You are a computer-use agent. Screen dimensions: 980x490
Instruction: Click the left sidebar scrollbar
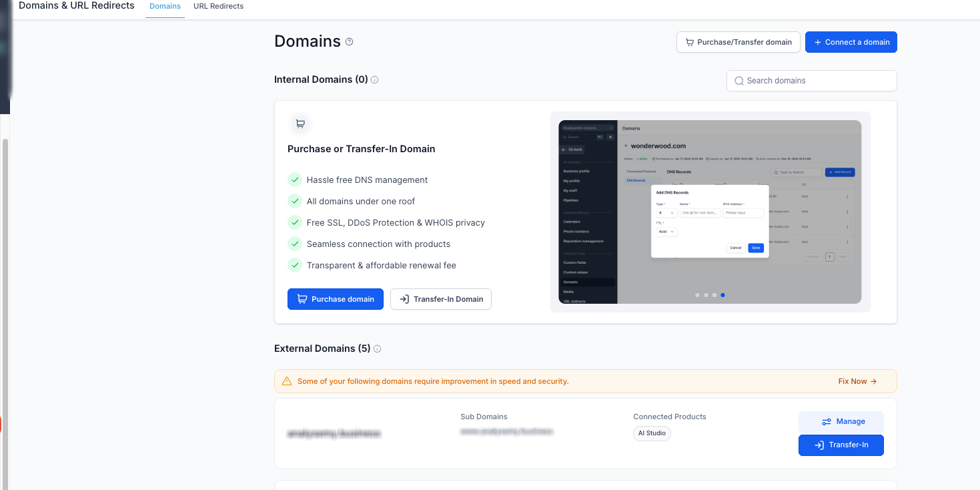coord(6,314)
